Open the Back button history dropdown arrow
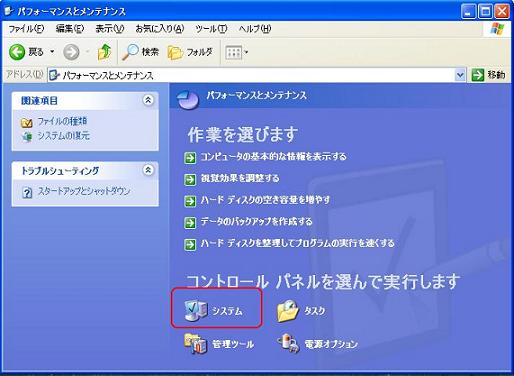 [52, 52]
